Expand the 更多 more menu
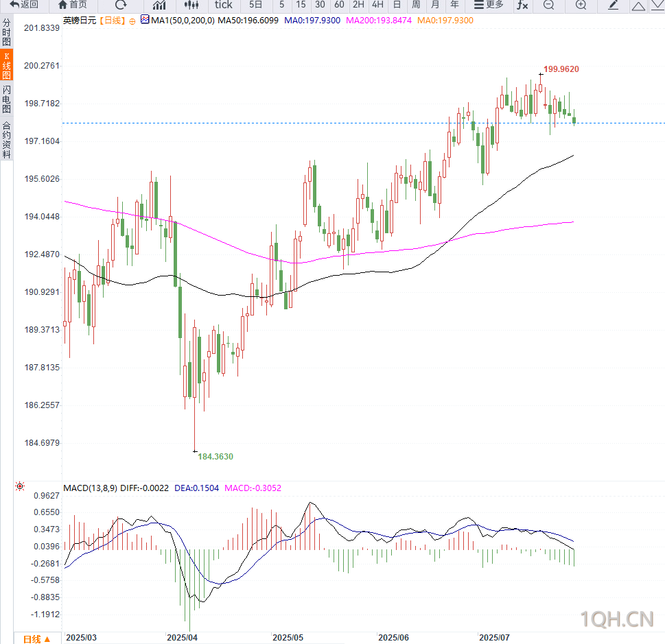Screen dimensions: 665x644 coord(489,5)
